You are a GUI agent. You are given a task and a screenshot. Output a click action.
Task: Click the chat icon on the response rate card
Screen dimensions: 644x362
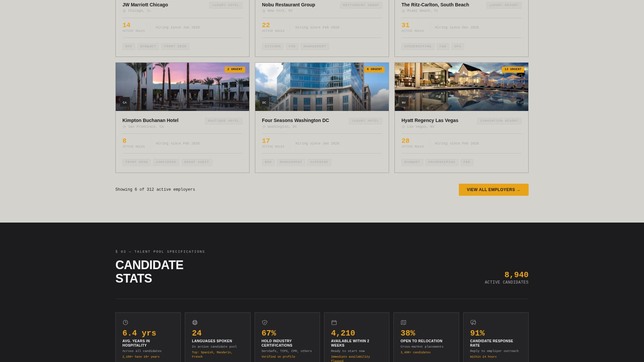[x=473, y=322]
